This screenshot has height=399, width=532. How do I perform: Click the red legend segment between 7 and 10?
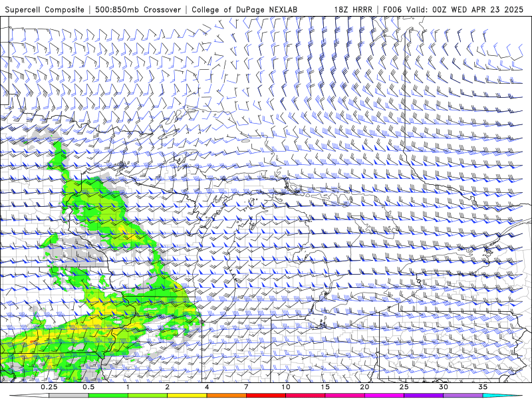pyautogui.click(x=266, y=396)
